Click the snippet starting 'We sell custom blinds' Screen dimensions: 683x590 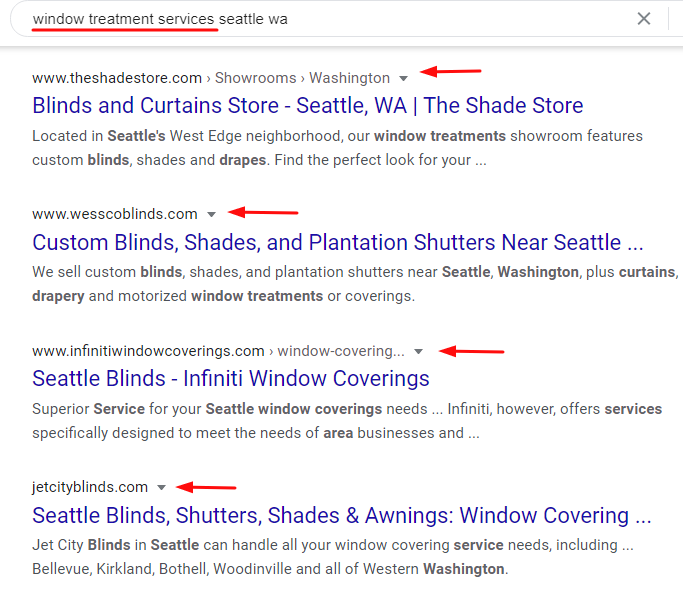click(x=355, y=284)
